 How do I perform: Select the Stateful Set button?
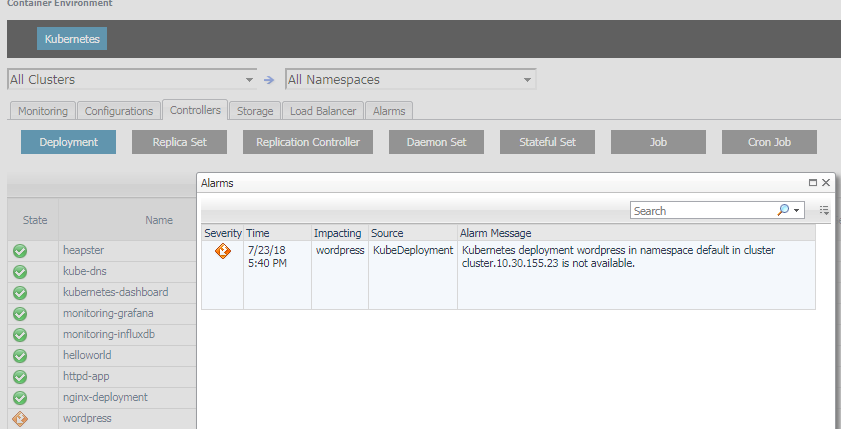click(548, 142)
